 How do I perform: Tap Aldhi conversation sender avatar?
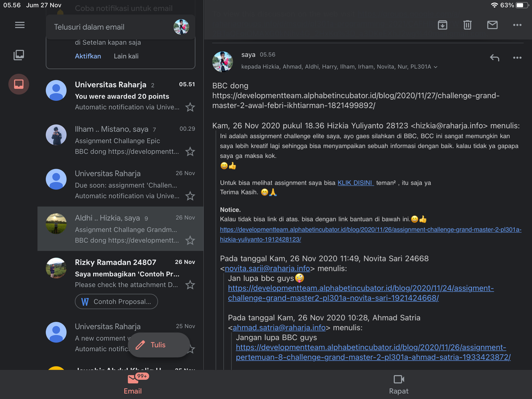tap(56, 224)
